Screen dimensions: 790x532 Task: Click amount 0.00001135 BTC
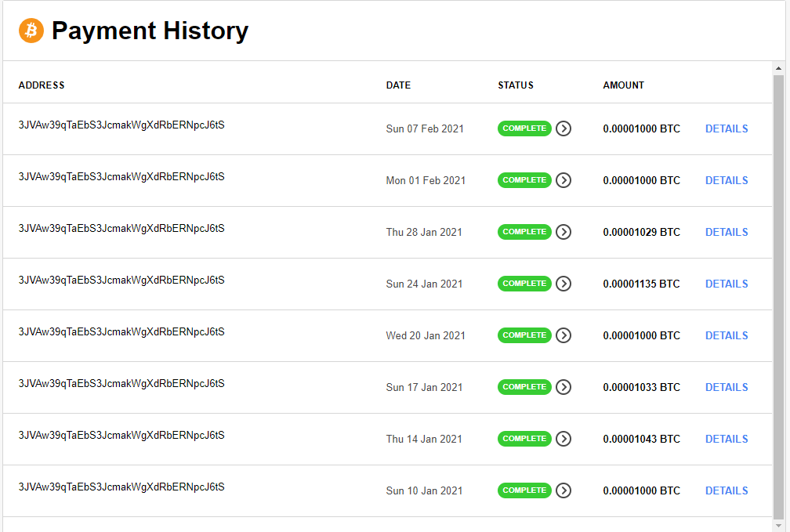[x=641, y=284]
